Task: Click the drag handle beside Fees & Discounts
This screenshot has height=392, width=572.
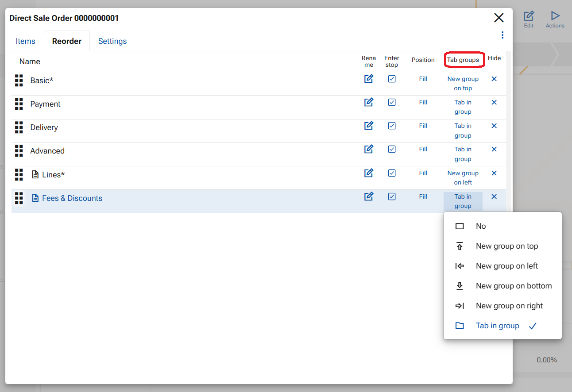Action: pyautogui.click(x=19, y=198)
